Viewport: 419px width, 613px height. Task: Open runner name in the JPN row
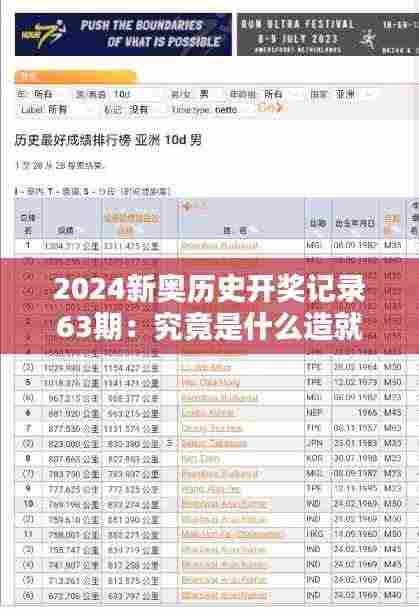[214, 444]
